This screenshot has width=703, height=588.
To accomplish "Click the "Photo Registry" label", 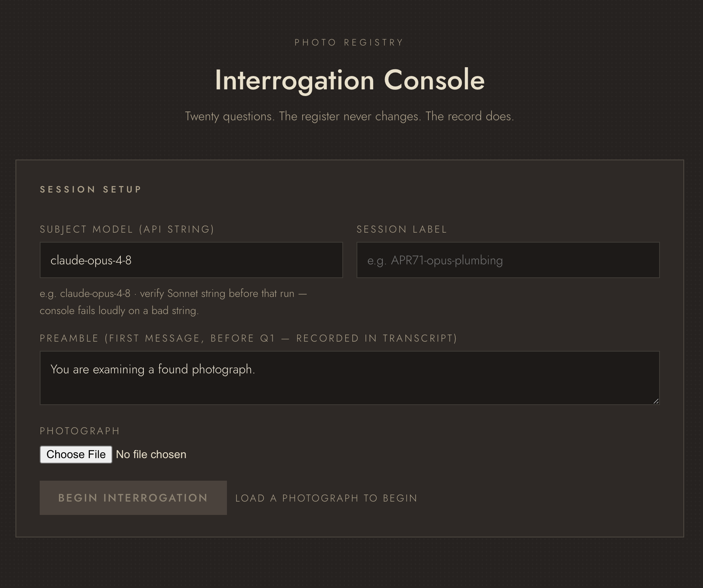I will click(x=349, y=43).
